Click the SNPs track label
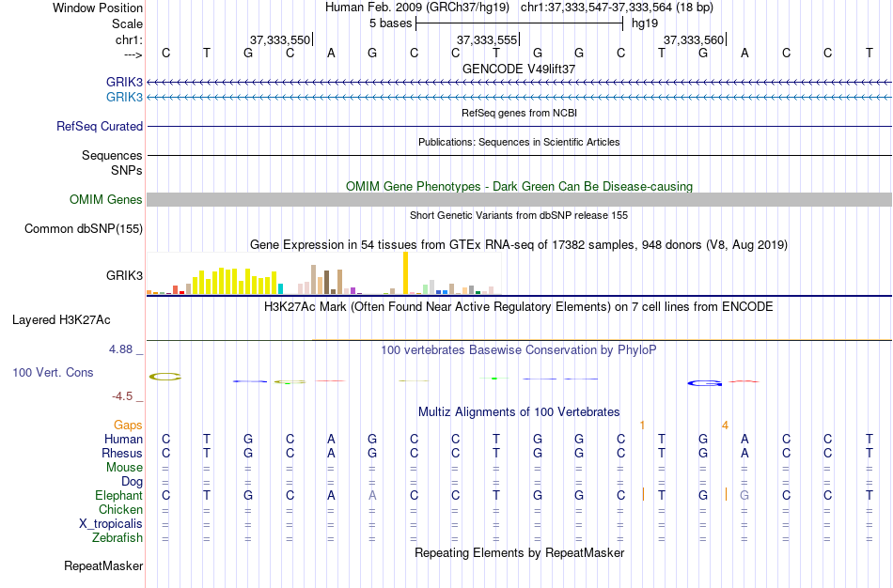The height and width of the screenshot is (588, 893). pyautogui.click(x=127, y=170)
